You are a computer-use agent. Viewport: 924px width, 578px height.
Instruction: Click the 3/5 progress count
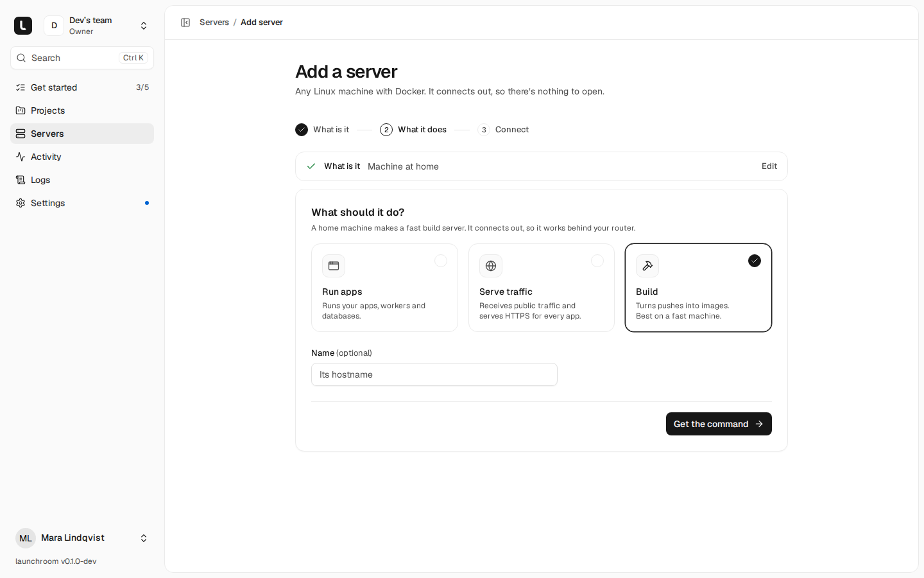pos(142,87)
